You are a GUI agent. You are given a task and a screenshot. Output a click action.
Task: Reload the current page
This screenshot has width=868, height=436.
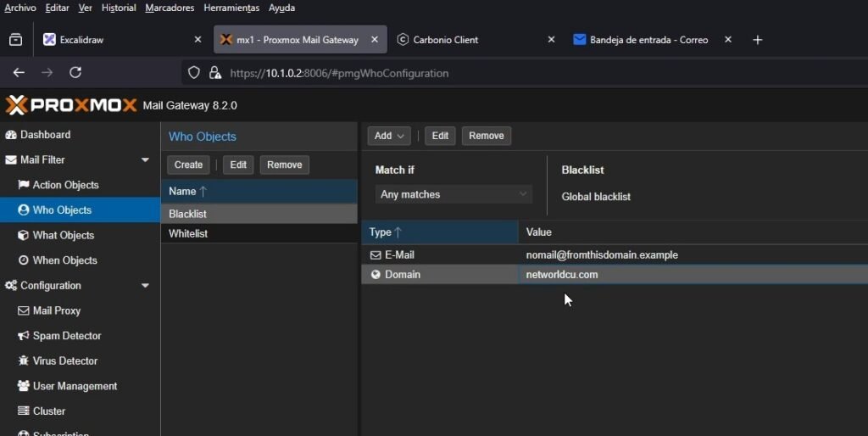click(75, 73)
